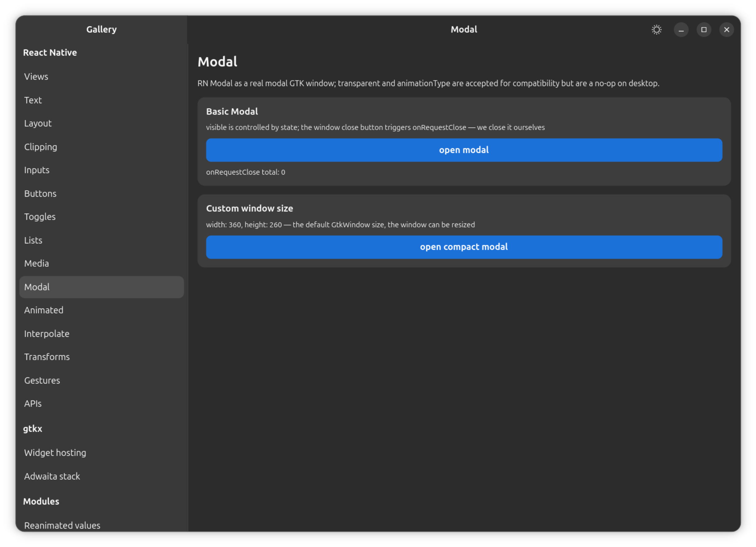Select Views in the sidebar

[x=102, y=77]
